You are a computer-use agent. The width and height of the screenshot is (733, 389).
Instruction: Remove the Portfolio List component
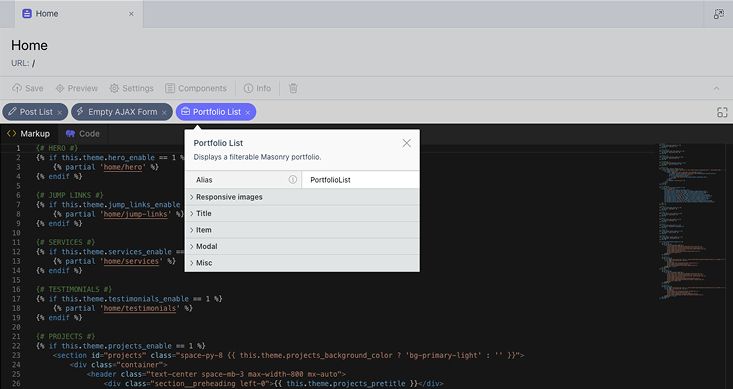pyautogui.click(x=248, y=113)
